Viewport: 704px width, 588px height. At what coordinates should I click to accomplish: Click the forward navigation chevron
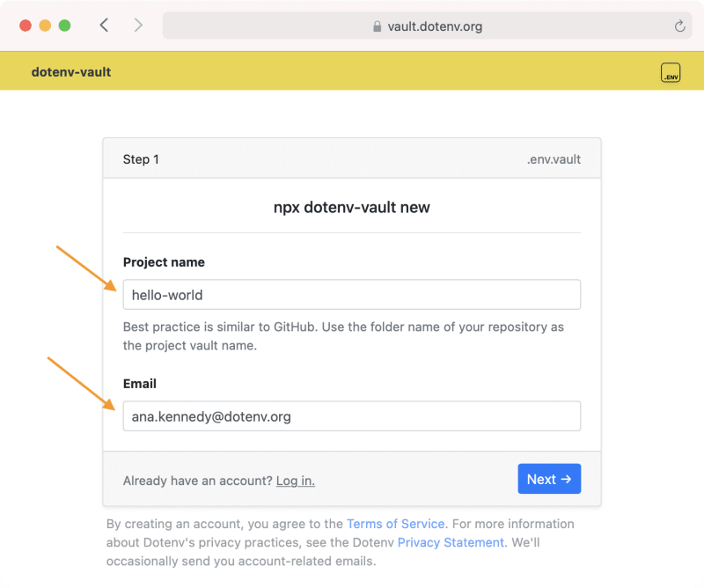(138, 26)
